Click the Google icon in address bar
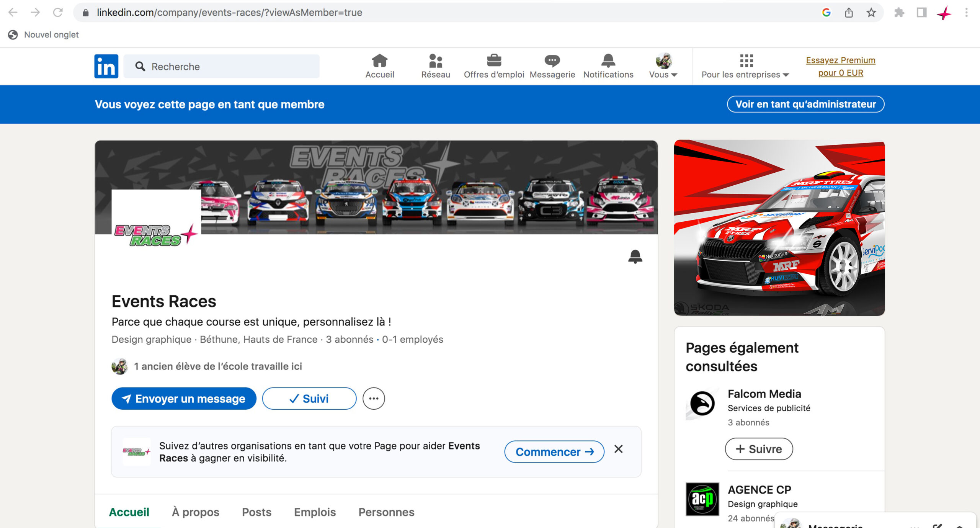Screen dimensions: 980x528 click(x=826, y=13)
